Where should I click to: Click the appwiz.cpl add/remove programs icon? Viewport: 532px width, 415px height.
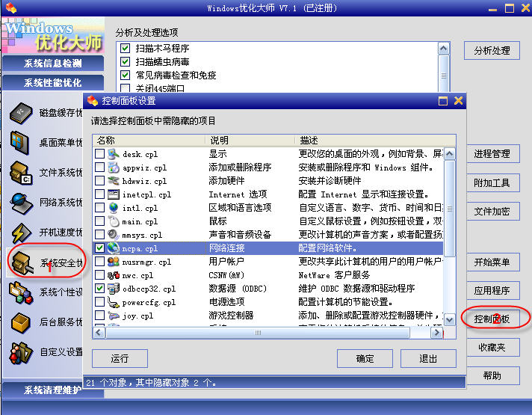click(x=114, y=167)
